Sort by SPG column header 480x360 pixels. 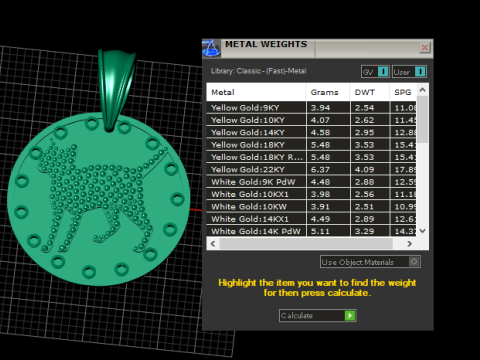pos(403,92)
